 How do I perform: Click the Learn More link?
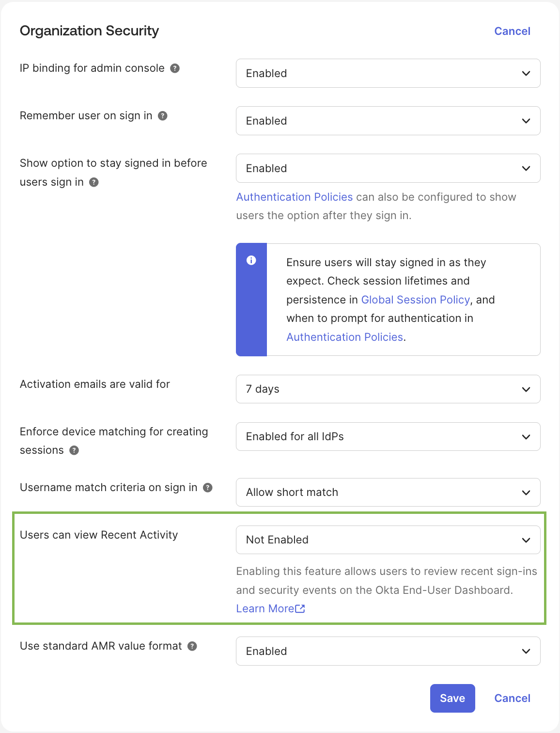point(265,608)
